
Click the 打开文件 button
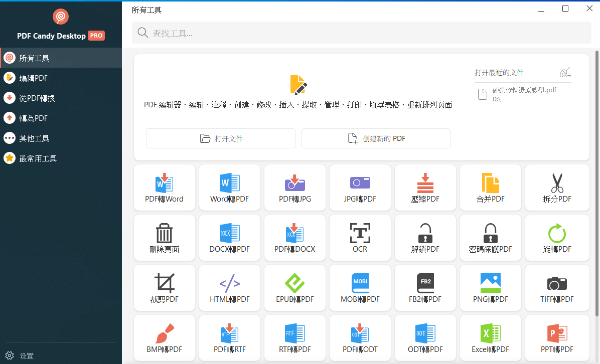[220, 138]
